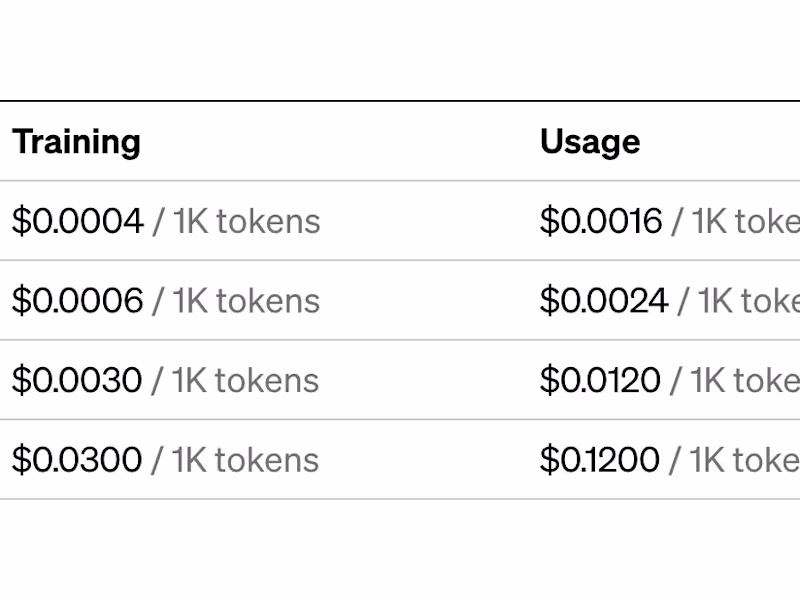Click '/ 1K tokens' beside $0.0300
Viewport: 800px width, 600px height.
[235, 460]
